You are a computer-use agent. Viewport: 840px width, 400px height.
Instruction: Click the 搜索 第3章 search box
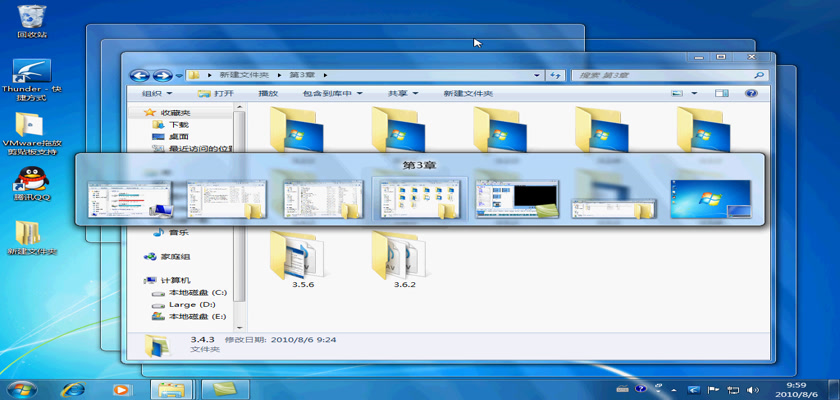click(665, 75)
